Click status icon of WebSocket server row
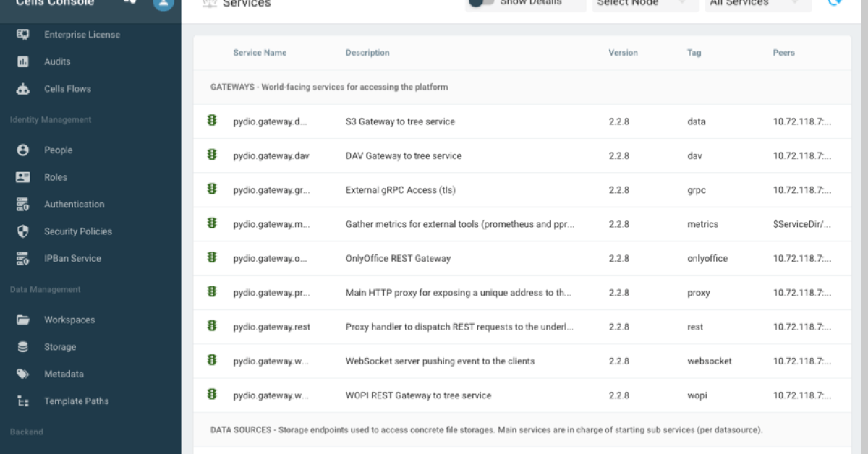Screen dimensions: 868x454 click(212, 360)
